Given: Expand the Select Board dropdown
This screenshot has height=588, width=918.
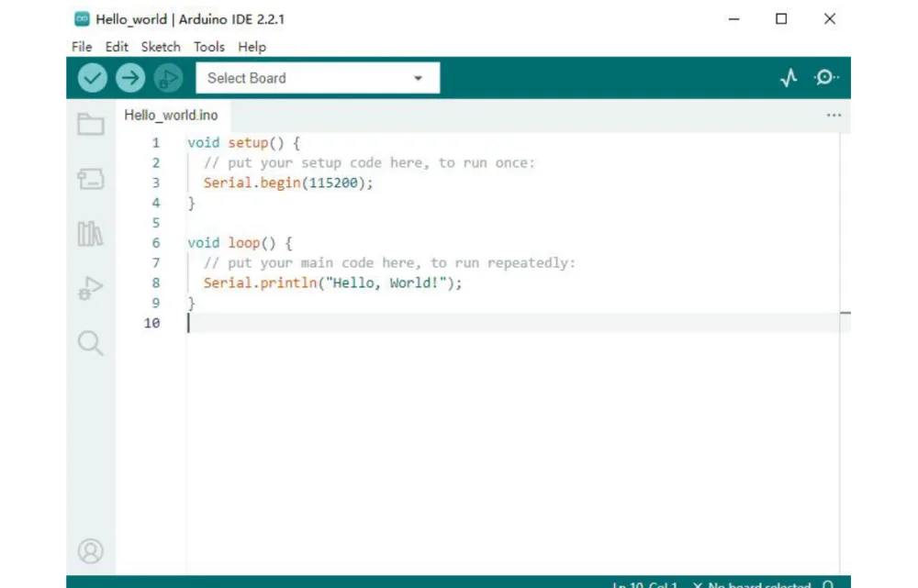Looking at the screenshot, I should pos(318,78).
